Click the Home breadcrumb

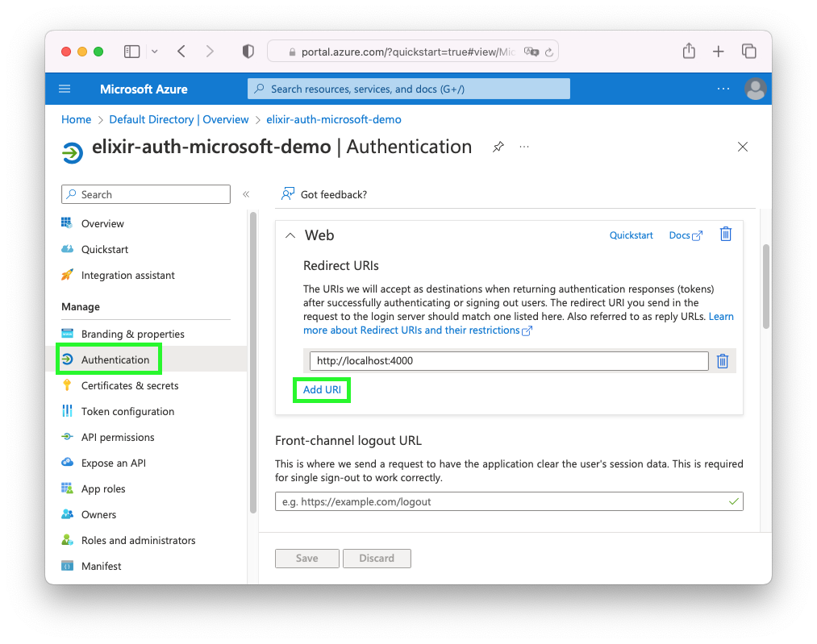pos(76,119)
